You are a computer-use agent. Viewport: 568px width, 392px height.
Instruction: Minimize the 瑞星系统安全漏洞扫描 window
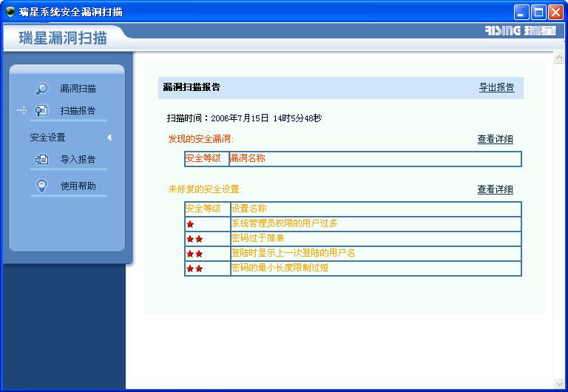[x=521, y=13]
